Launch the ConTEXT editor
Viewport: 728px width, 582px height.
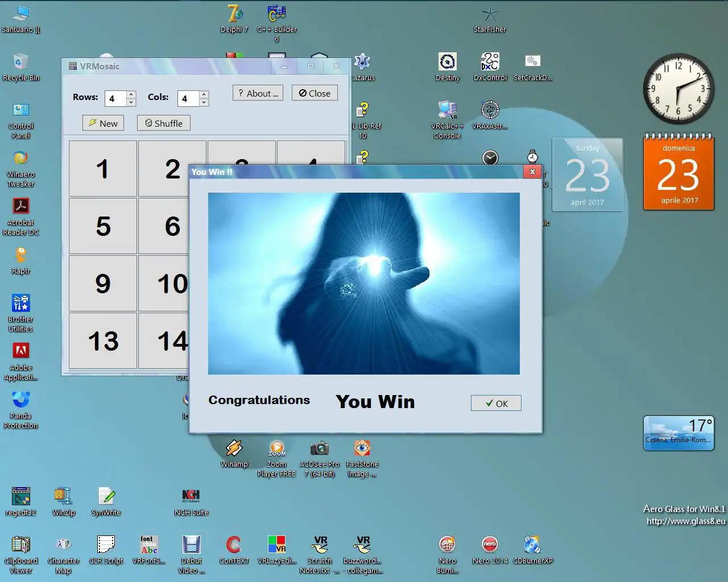click(x=234, y=546)
